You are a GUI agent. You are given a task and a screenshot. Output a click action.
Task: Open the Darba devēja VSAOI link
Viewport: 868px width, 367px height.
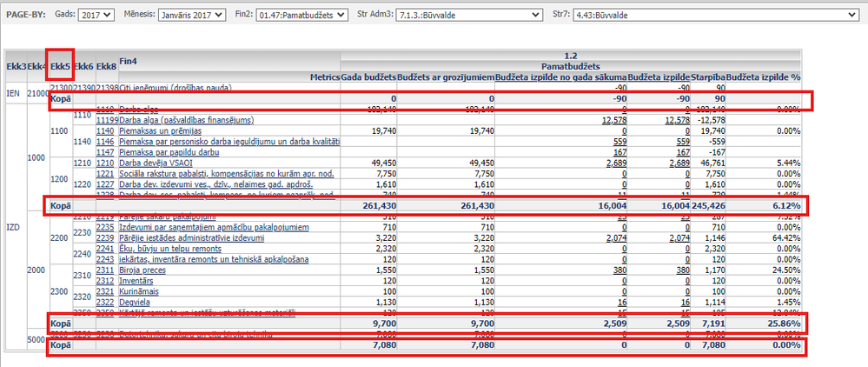tap(156, 163)
